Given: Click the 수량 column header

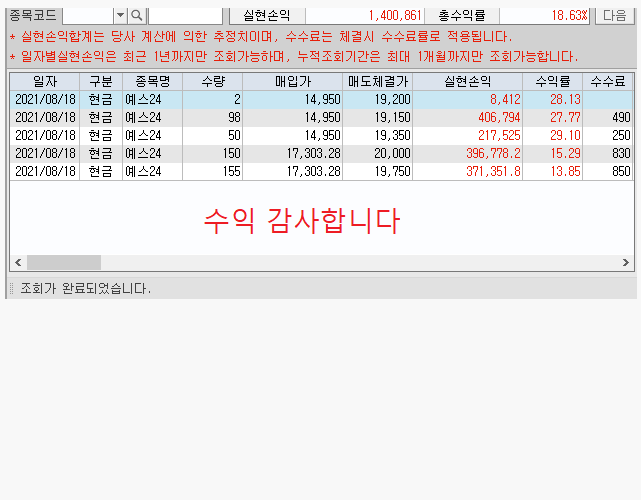Looking at the screenshot, I should click(213, 82).
